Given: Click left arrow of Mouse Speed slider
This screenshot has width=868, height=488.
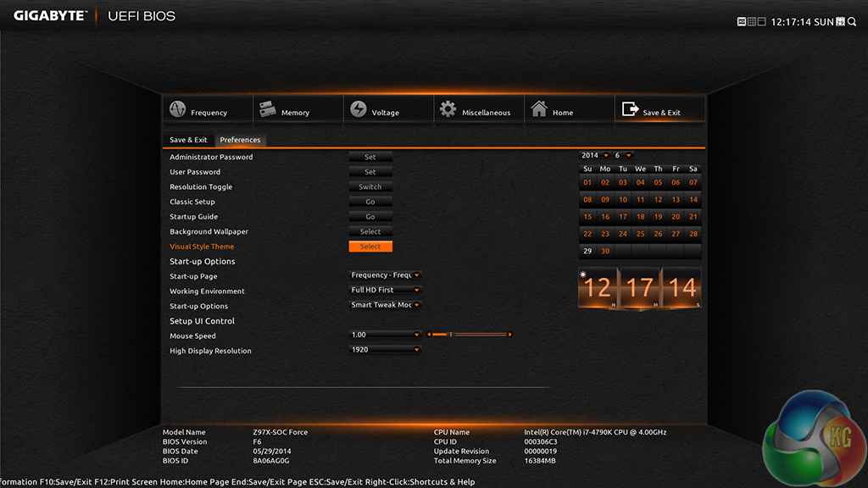Looking at the screenshot, I should pos(429,335).
